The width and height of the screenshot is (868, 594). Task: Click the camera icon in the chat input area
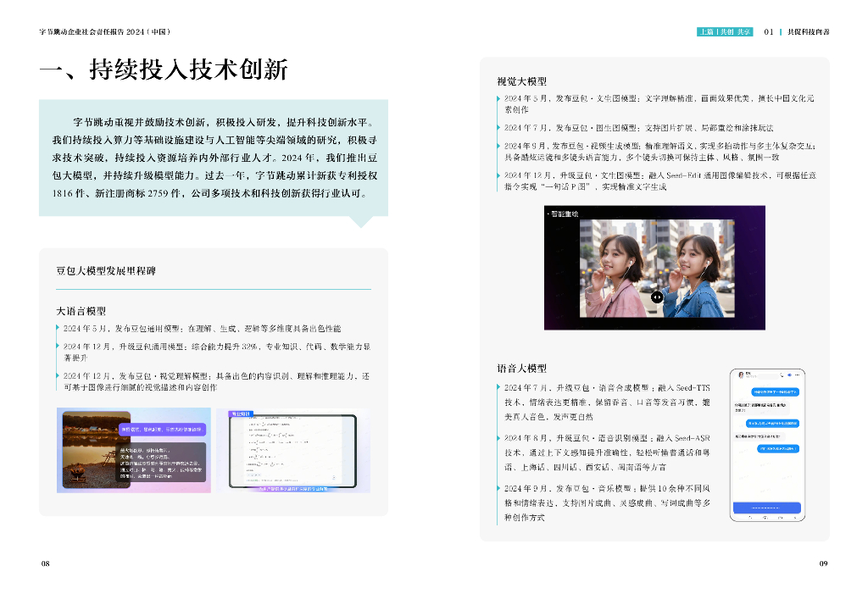(x=765, y=518)
